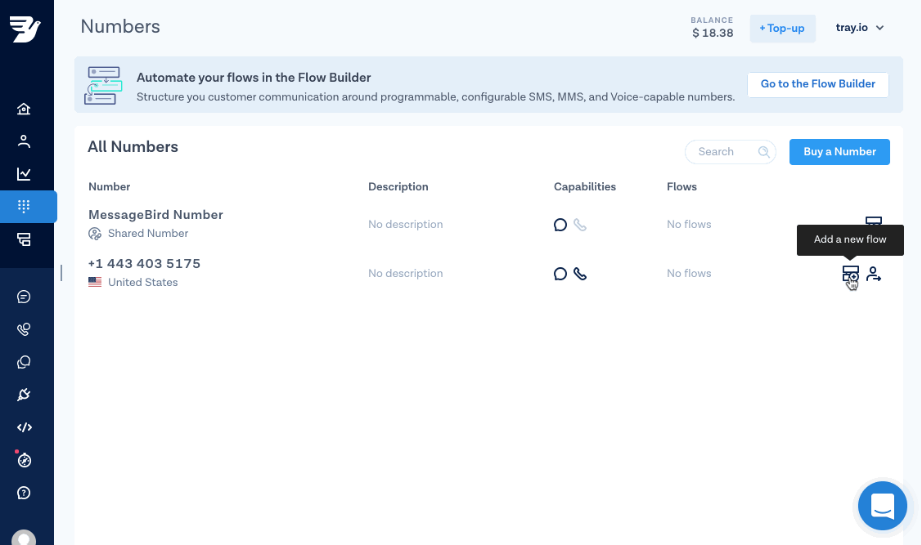Click the MessageBird logo in sidebar
Screen dimensions: 921x545
click(25, 29)
